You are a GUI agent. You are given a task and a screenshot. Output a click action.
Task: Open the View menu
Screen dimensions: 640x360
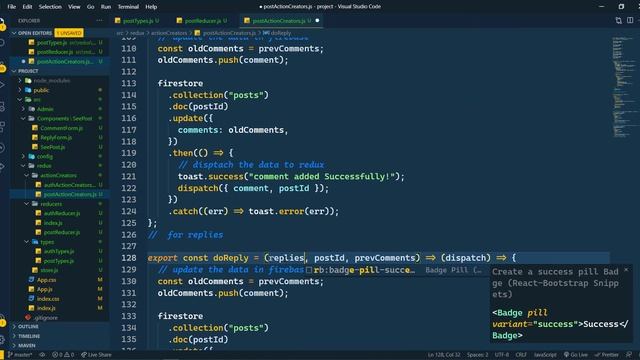(74, 7)
